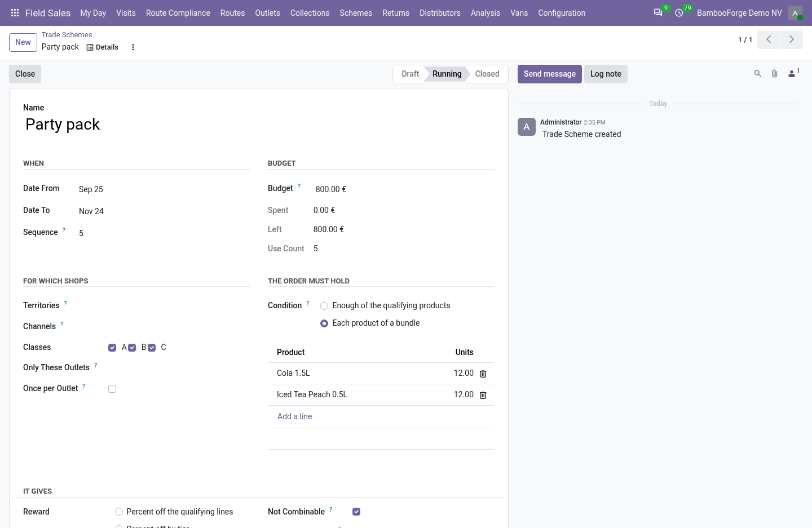Show the help tooltip next to Budget
This screenshot has height=528, width=812.
299,186
